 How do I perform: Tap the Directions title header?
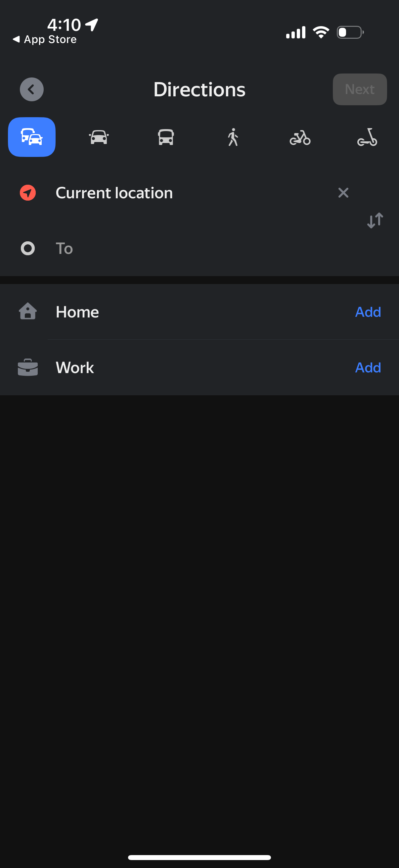click(x=199, y=89)
